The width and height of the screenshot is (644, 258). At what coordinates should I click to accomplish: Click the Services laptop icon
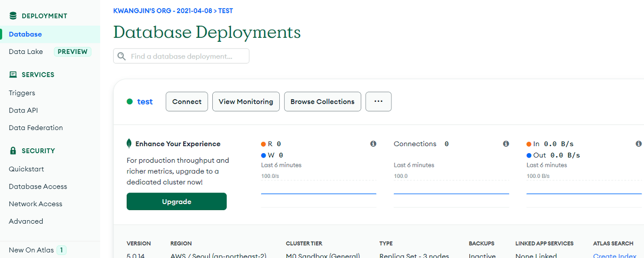coord(13,75)
